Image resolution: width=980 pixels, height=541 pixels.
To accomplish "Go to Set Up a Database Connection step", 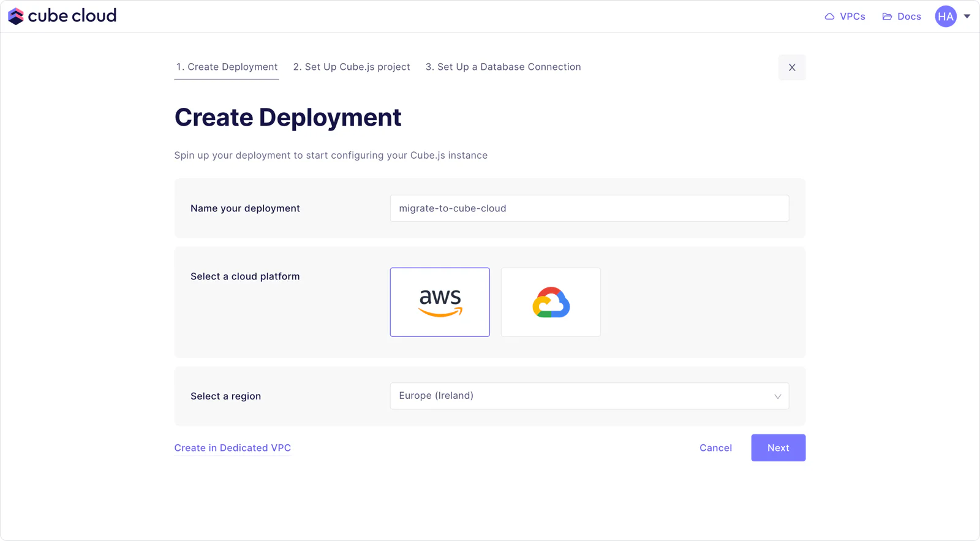I will pyautogui.click(x=503, y=67).
